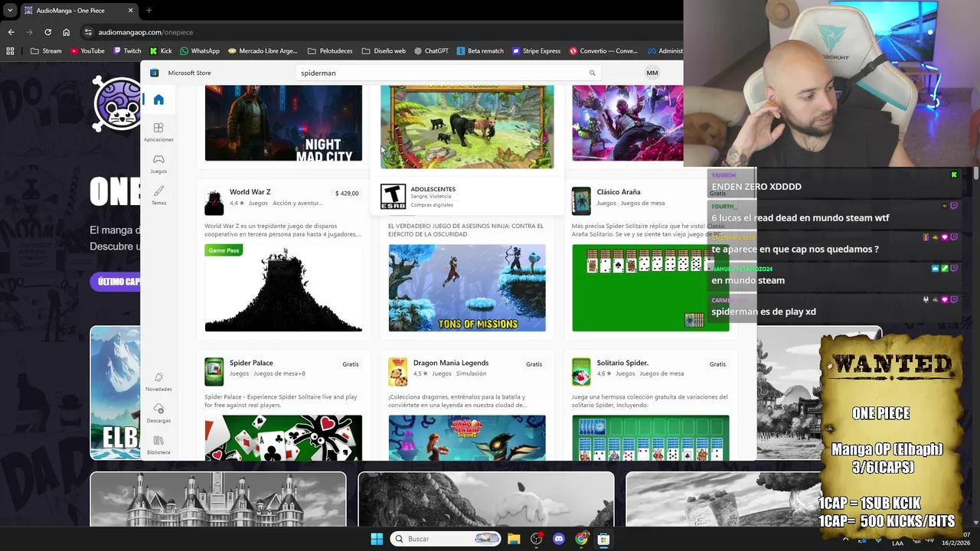Open the MM account profile button

[652, 73]
